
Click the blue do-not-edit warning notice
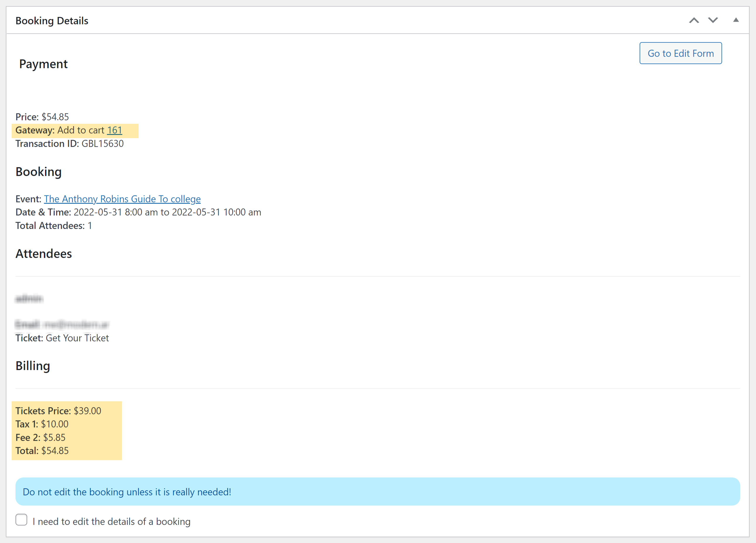(x=377, y=492)
